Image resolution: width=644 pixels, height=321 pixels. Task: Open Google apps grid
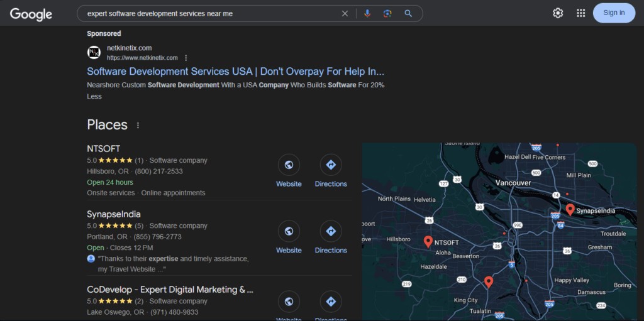580,13
